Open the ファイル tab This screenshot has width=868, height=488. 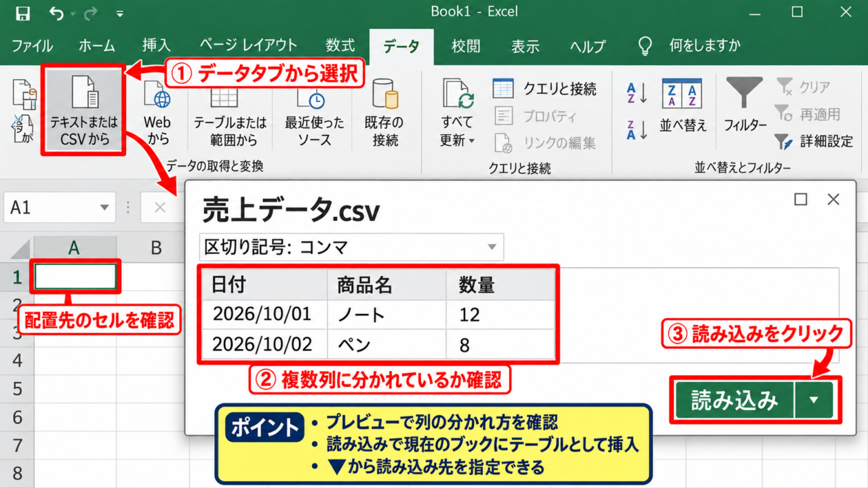pos(33,46)
